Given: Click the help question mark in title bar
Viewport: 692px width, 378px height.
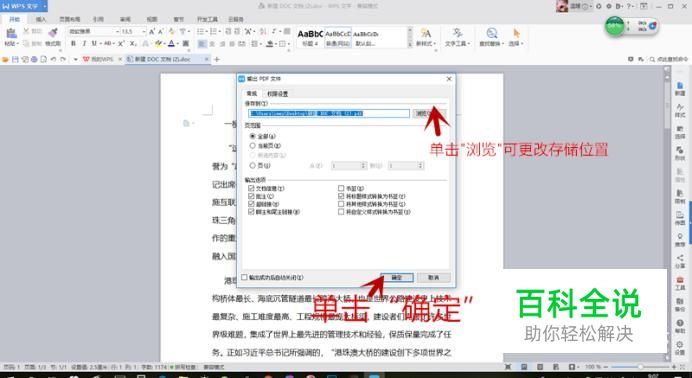Looking at the screenshot, I should (x=629, y=6).
